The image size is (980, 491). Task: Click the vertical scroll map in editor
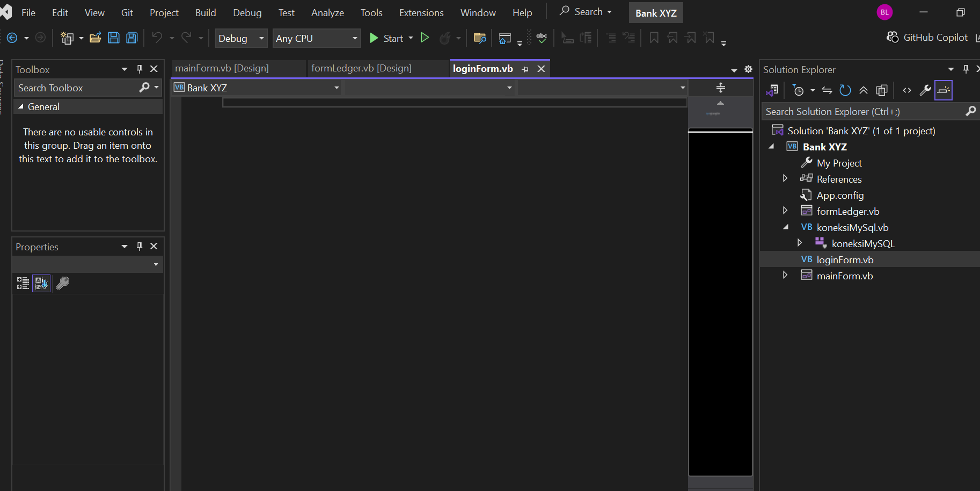tap(720, 303)
